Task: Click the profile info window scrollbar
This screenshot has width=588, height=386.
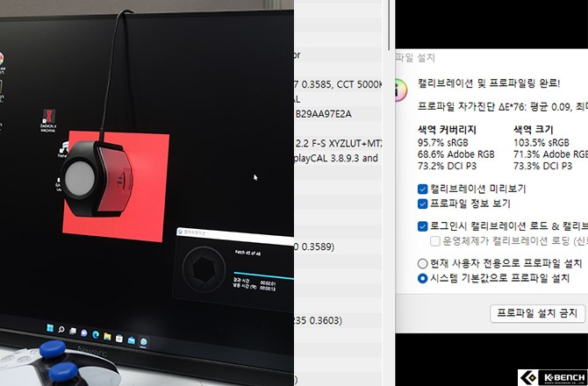Action: click(389, 25)
